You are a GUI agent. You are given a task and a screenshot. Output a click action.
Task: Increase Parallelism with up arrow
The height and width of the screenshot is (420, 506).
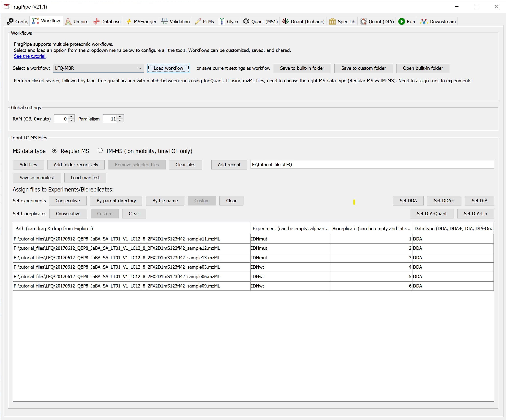click(x=120, y=117)
